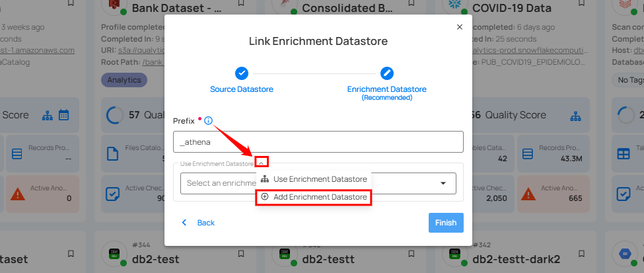This screenshot has width=644, height=273.
Task: Open the Bank Dataset title
Action: point(178,8)
